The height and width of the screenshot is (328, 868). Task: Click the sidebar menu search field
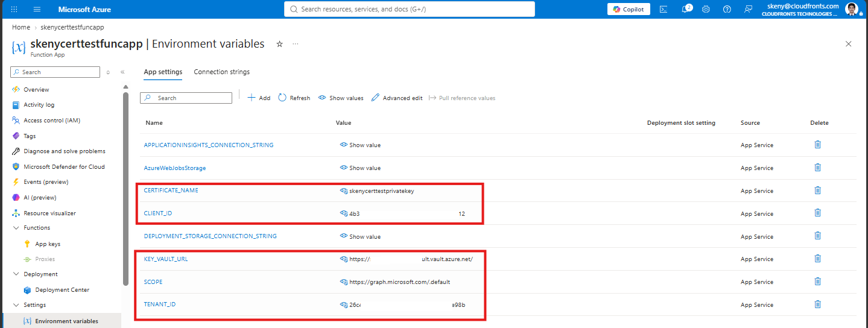point(55,72)
